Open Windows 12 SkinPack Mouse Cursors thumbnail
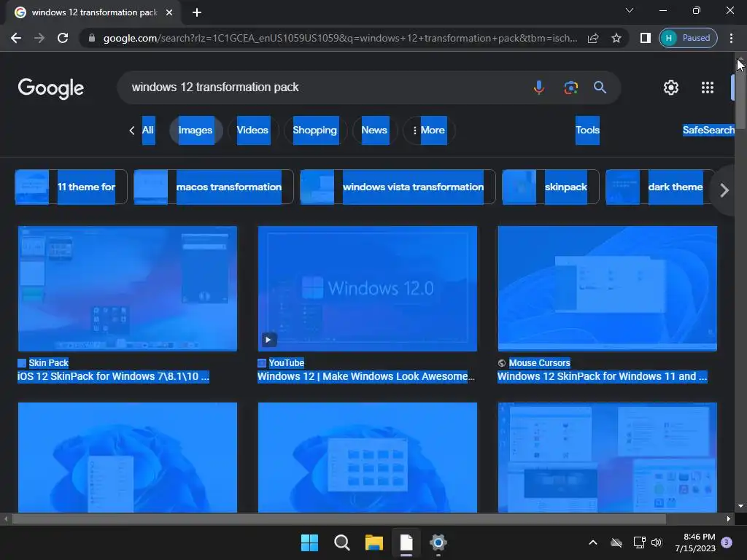The image size is (747, 560). tap(608, 289)
